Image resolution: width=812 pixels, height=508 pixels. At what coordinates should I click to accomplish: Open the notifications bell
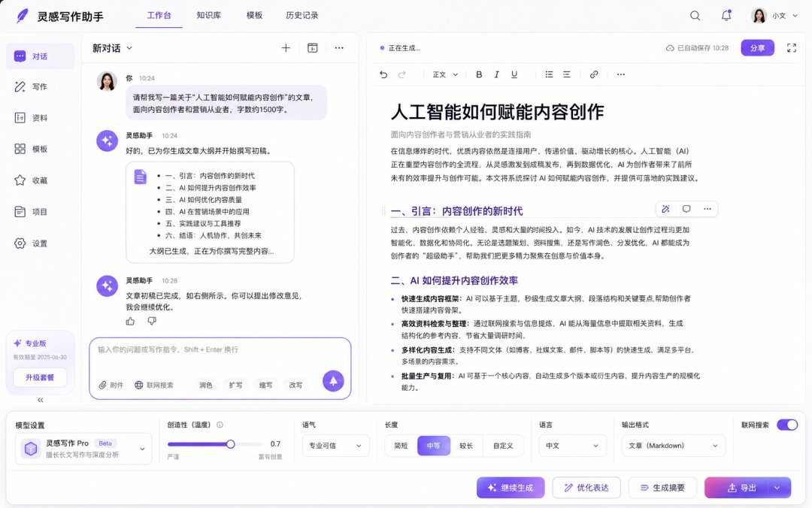tap(726, 16)
